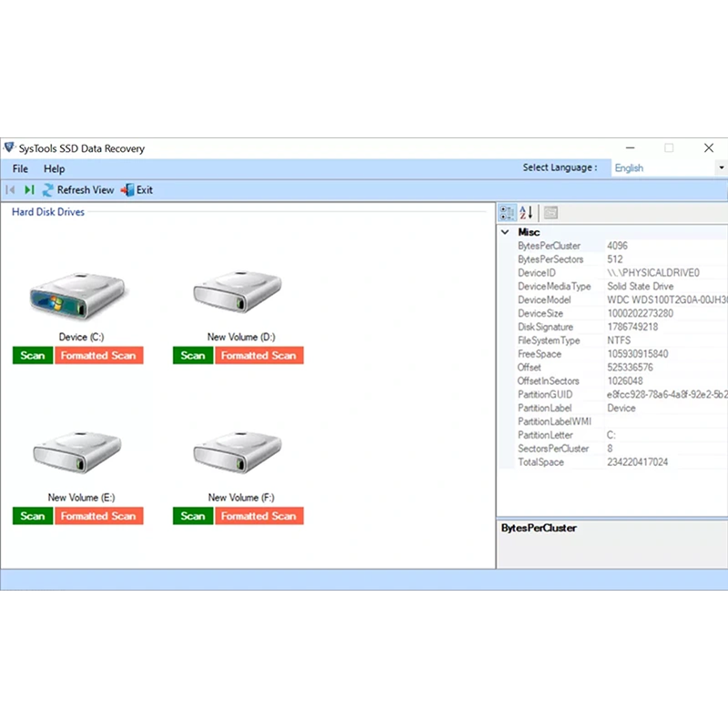This screenshot has width=728, height=728.
Task: Select the FreeSpace property row
Action: point(621,354)
